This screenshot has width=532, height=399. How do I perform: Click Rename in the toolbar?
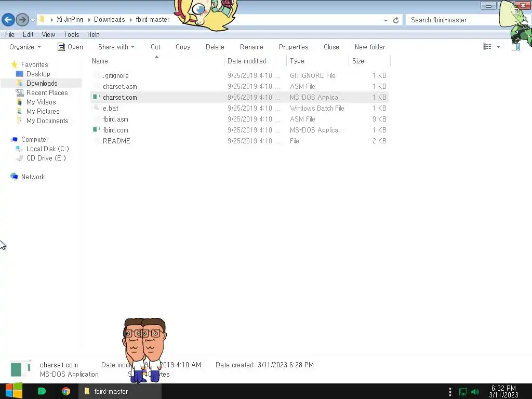(251, 47)
